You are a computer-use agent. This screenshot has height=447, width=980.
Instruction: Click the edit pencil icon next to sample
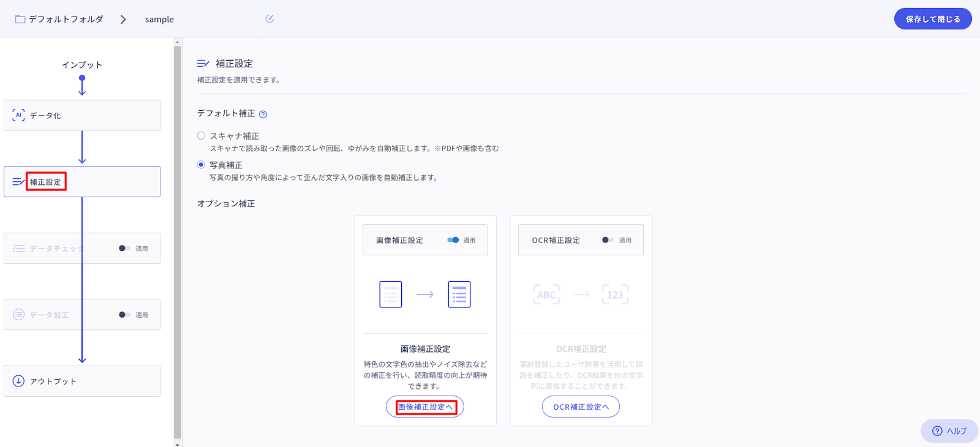point(269,19)
